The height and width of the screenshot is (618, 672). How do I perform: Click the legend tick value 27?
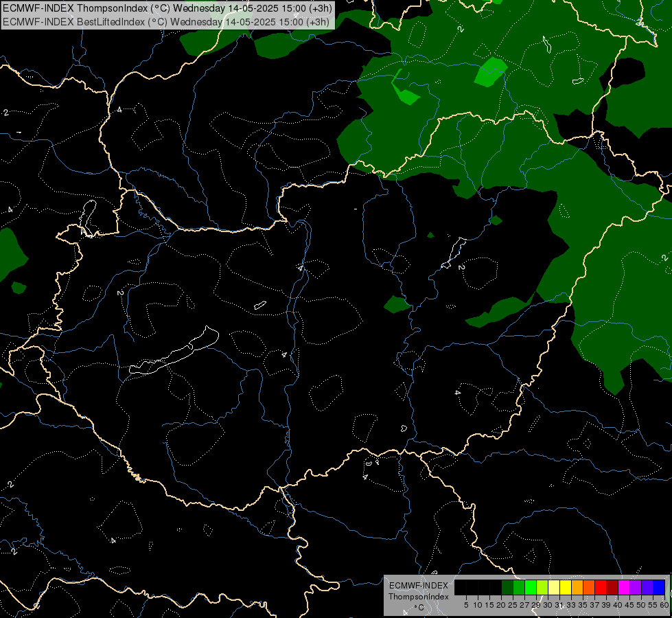(524, 605)
